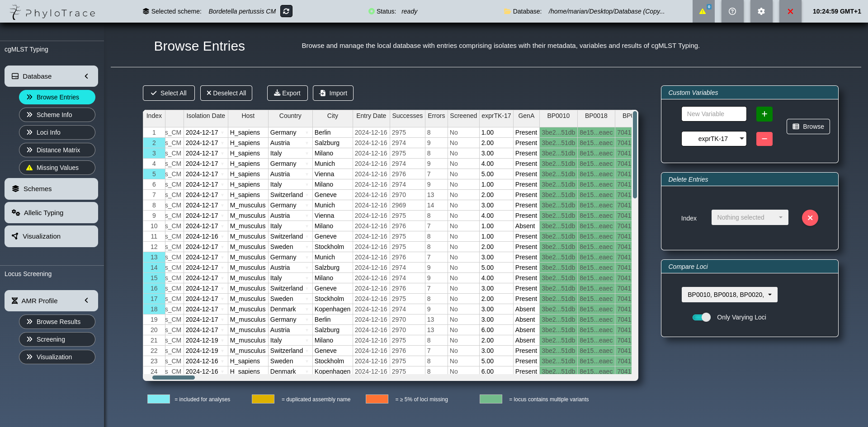Open the help question mark icon
This screenshot has width=868, height=427.
pos(732,11)
